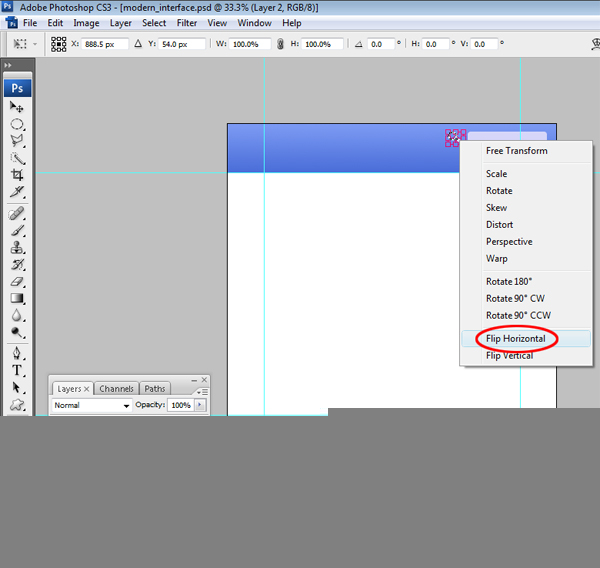Select the Magic Wand tool

pyautogui.click(x=17, y=158)
